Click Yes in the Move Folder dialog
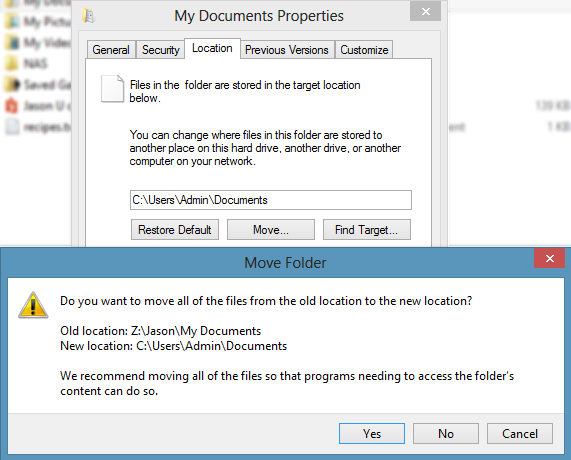571x460 pixels. coord(371,433)
